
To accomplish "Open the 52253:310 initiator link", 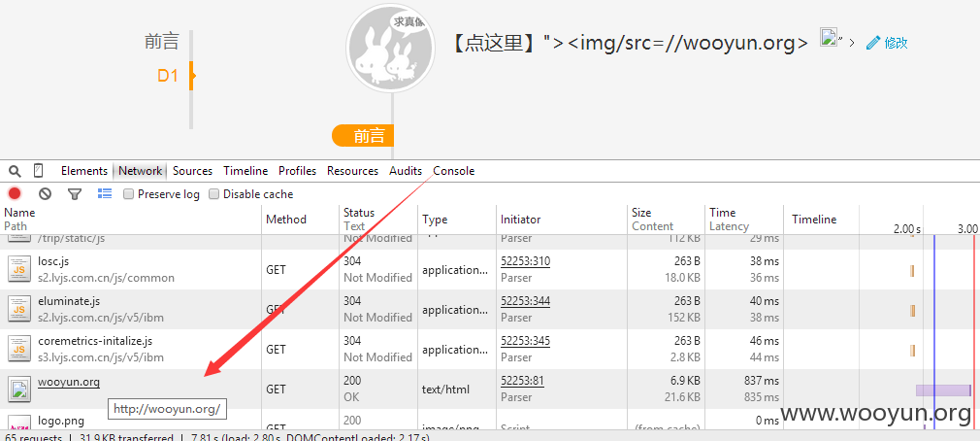I will pos(525,261).
